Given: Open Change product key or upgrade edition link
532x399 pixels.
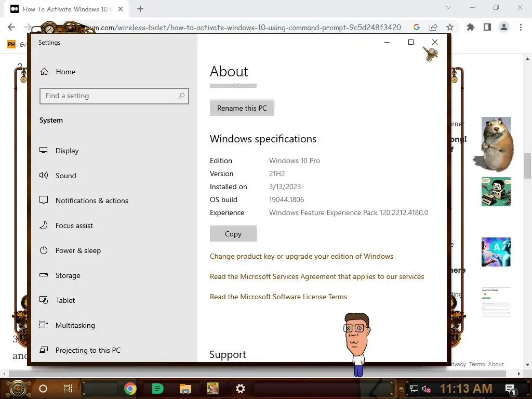Looking at the screenshot, I should coord(301,256).
